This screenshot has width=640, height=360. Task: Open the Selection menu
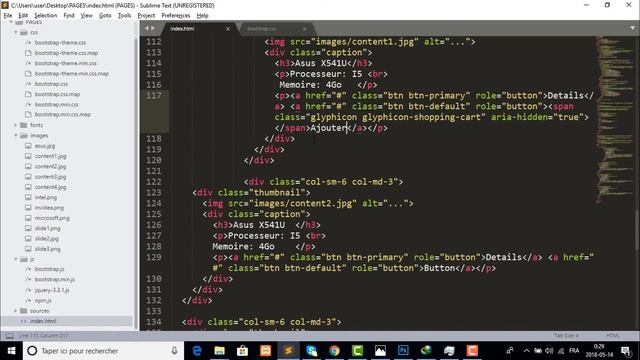pos(45,16)
